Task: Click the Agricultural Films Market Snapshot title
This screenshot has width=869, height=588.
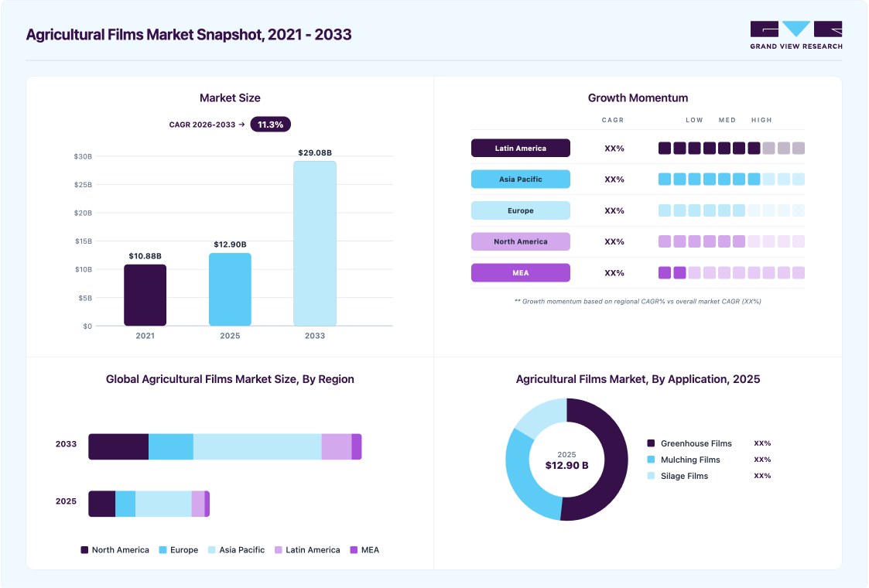Action: (x=189, y=34)
